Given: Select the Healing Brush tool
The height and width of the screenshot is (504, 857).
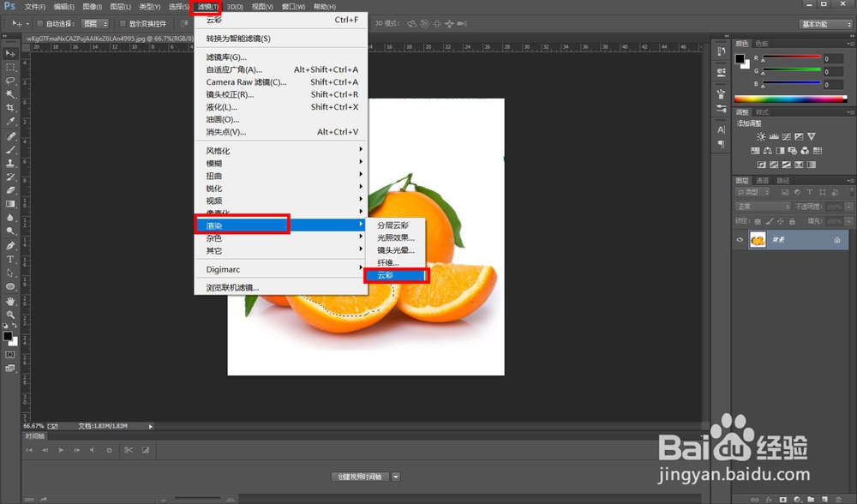Looking at the screenshot, I should [x=10, y=136].
